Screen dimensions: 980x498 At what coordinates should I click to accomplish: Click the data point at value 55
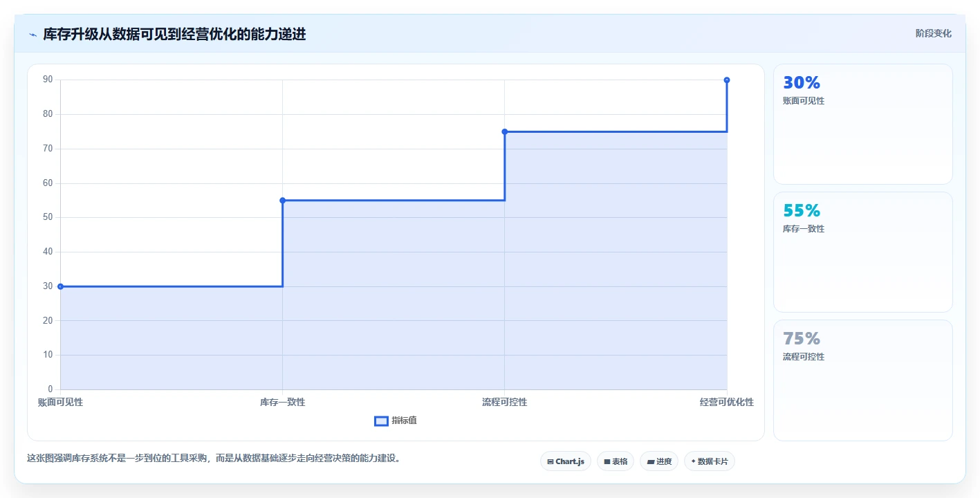[x=282, y=201]
